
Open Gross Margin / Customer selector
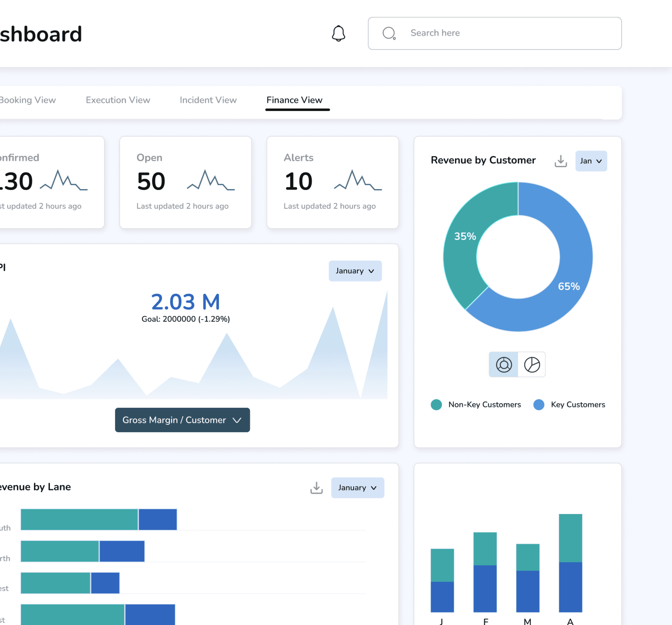point(182,420)
